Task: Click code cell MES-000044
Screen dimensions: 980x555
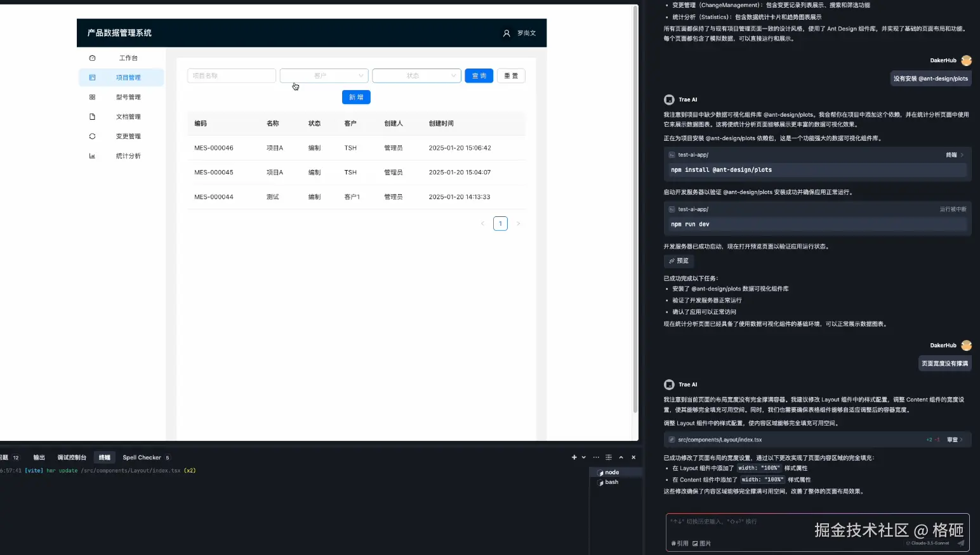Action: point(214,197)
